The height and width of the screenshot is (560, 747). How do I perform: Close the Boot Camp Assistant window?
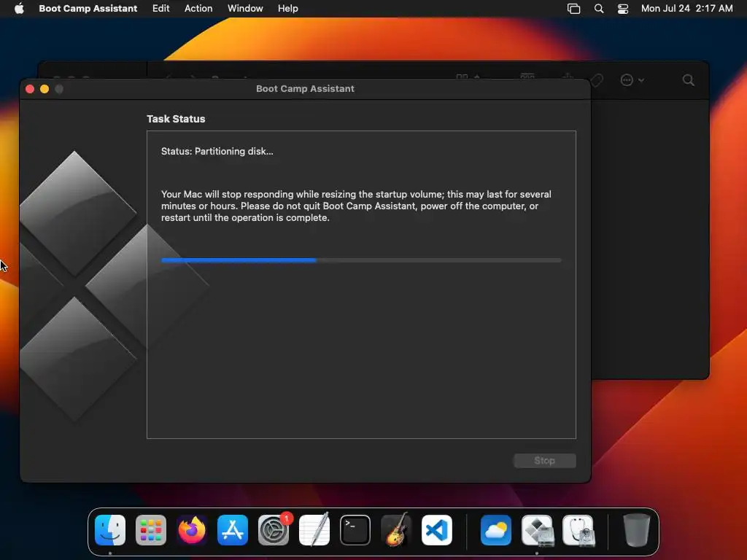30,89
